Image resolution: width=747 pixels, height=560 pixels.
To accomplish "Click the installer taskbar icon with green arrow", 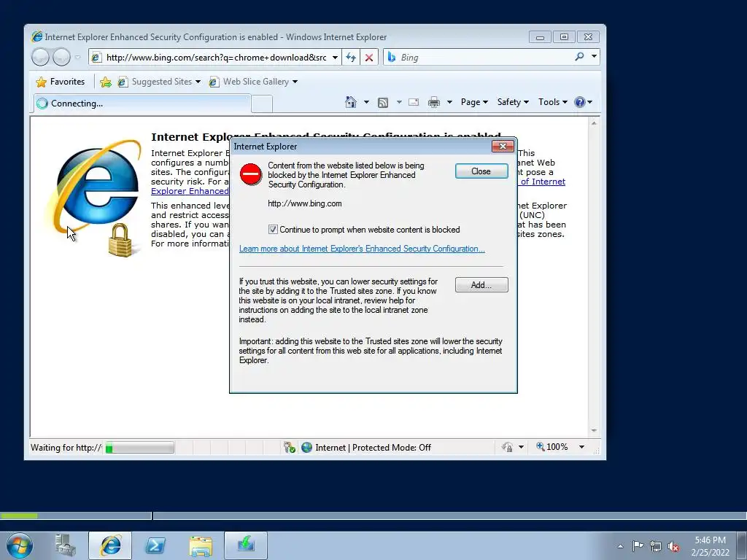I will (x=246, y=545).
